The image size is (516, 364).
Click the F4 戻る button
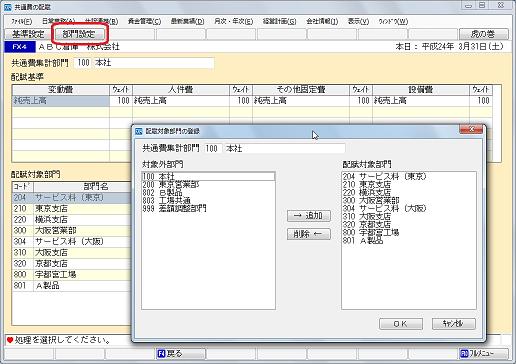(x=181, y=353)
